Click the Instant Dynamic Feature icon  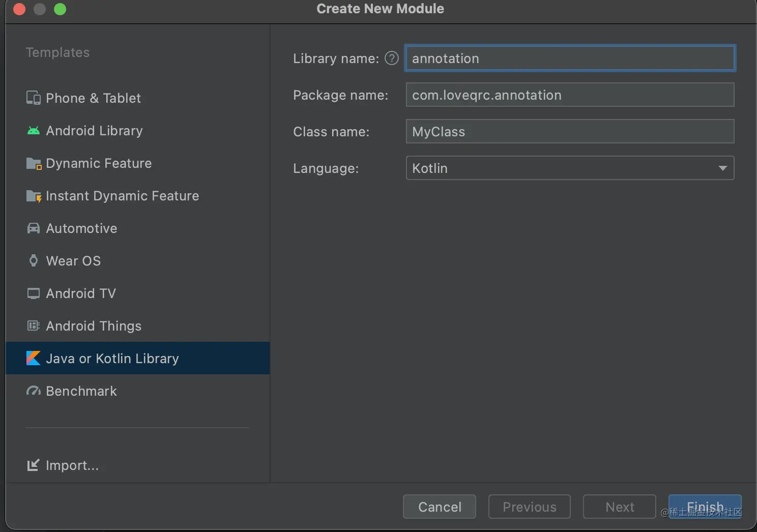pyautogui.click(x=33, y=196)
